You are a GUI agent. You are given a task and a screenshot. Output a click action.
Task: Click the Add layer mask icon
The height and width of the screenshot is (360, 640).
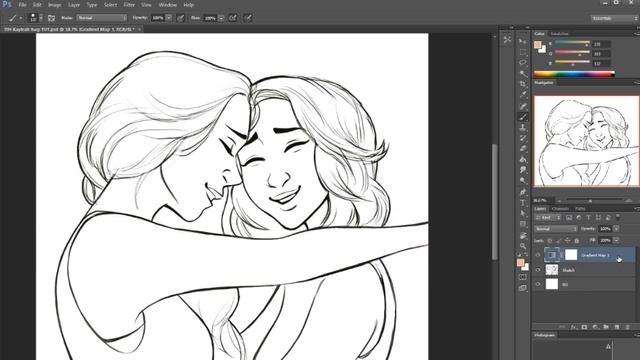click(x=584, y=327)
